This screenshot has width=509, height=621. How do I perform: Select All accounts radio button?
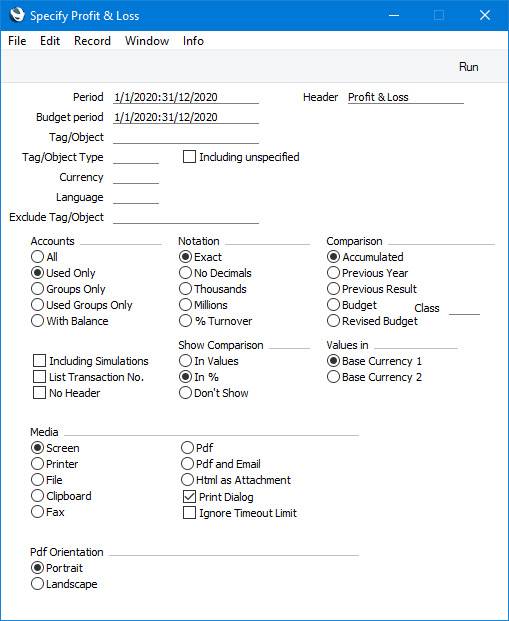tap(37, 257)
